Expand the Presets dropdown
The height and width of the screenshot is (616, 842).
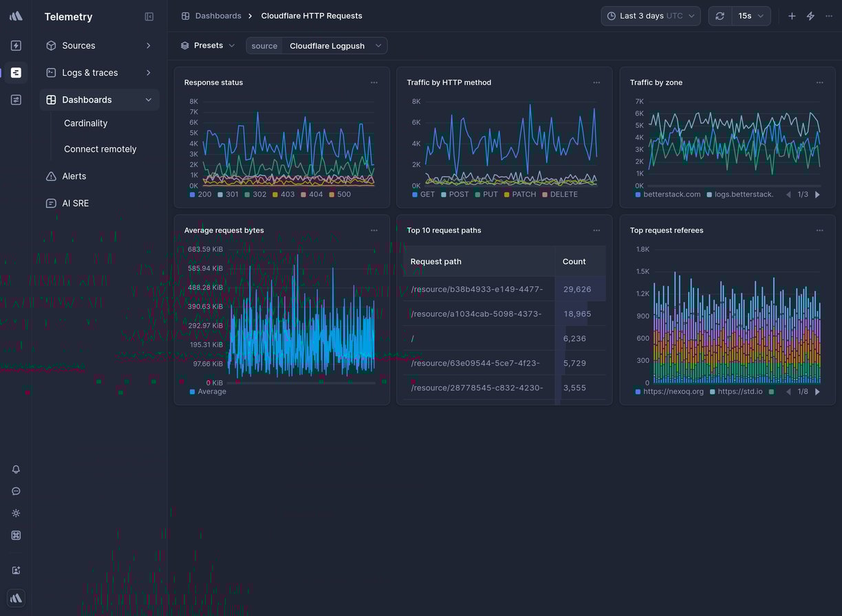coord(208,46)
